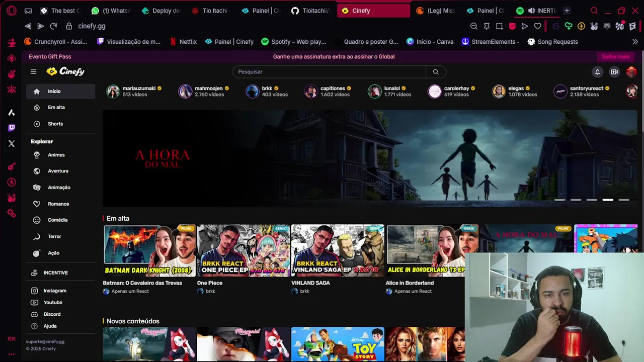644x362 pixels.
Task: Open Twitch in the Opera sidebar
Action: tap(12, 128)
